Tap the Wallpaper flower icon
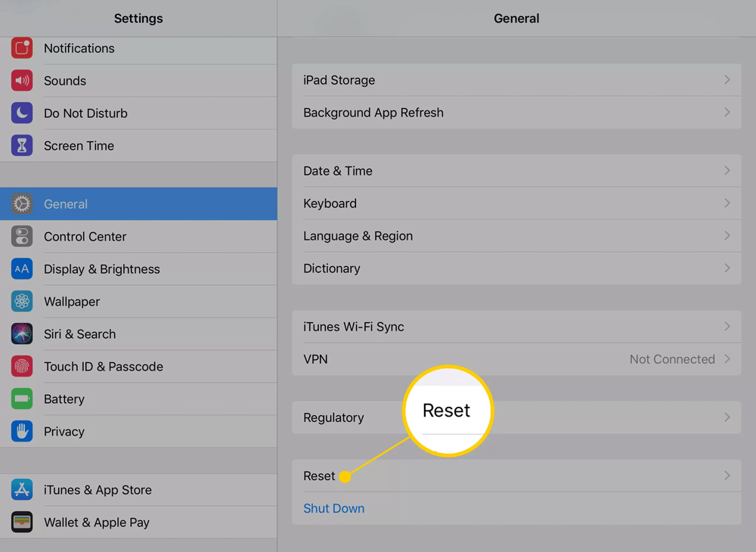 click(22, 301)
